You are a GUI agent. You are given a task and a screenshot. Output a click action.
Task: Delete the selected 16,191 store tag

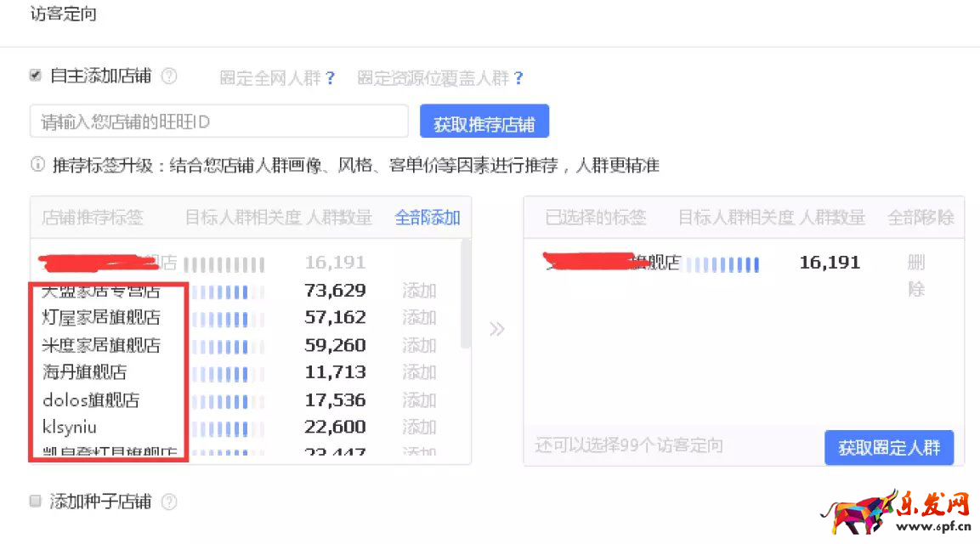point(916,275)
